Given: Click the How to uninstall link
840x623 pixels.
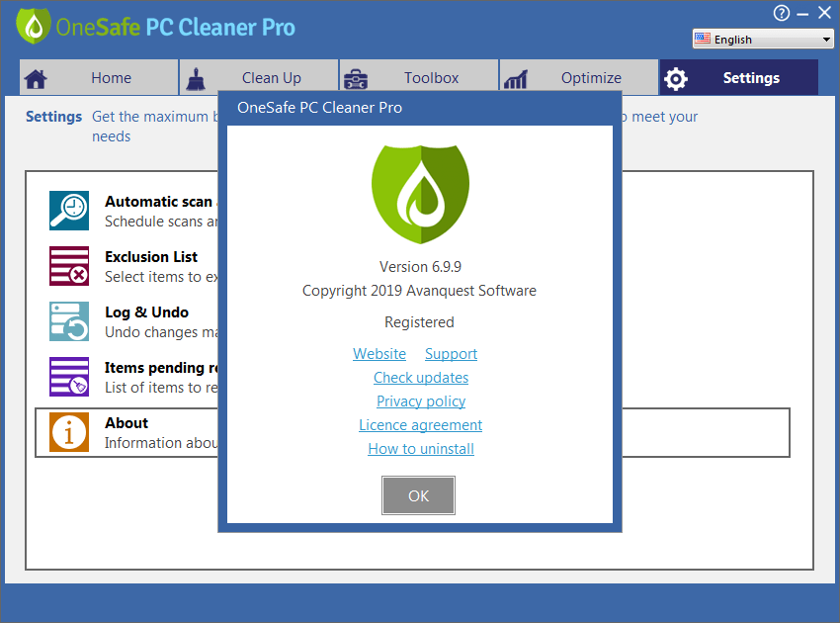Looking at the screenshot, I should (421, 449).
